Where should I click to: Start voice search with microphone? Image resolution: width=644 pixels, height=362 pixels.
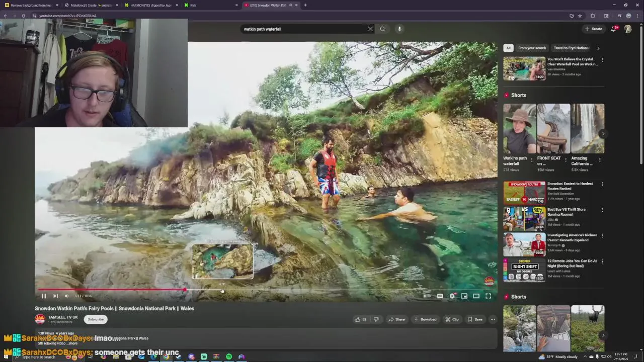[x=399, y=29]
